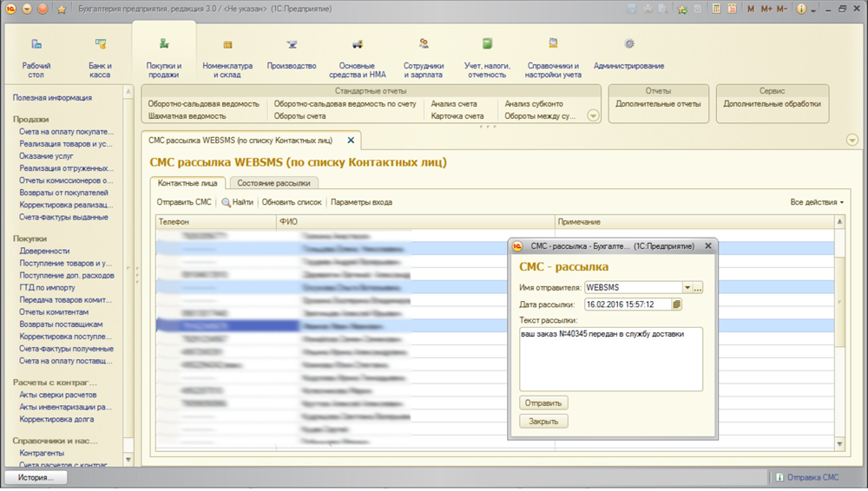868x491 pixels.
Task: Click the M memory button
Action: point(751,9)
